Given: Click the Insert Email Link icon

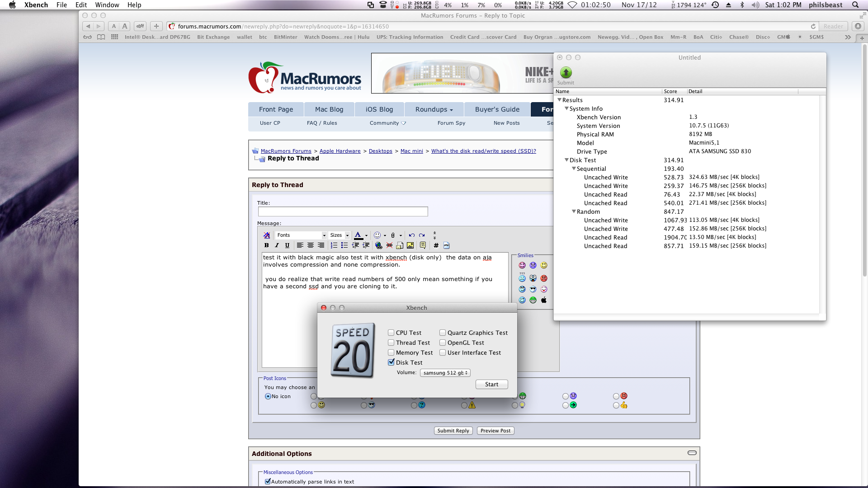Looking at the screenshot, I should 400,245.
